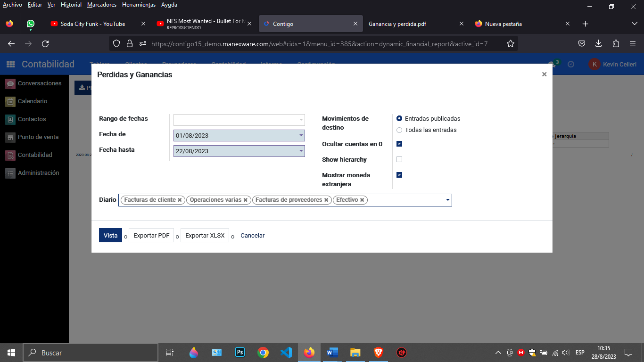The image size is (644, 362).
Task: Open Contabilidad in the left sidebar
Action: coord(34,155)
